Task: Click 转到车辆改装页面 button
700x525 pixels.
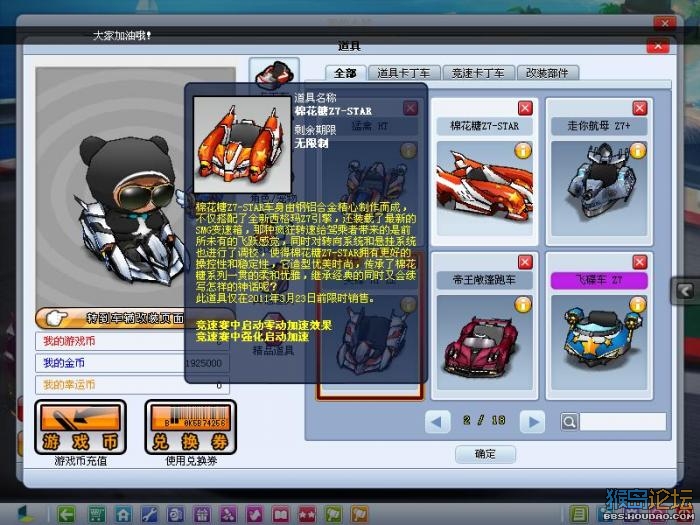Action: point(134,318)
